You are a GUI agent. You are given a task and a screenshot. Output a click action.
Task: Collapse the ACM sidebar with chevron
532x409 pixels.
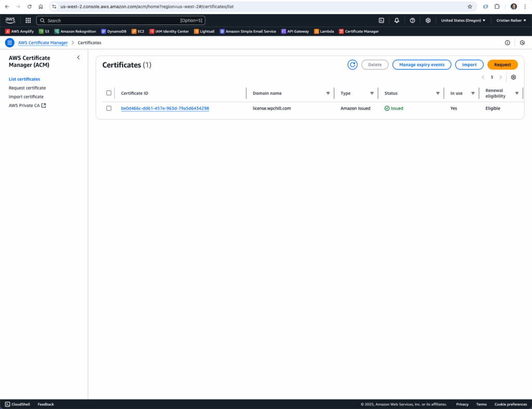(78, 58)
